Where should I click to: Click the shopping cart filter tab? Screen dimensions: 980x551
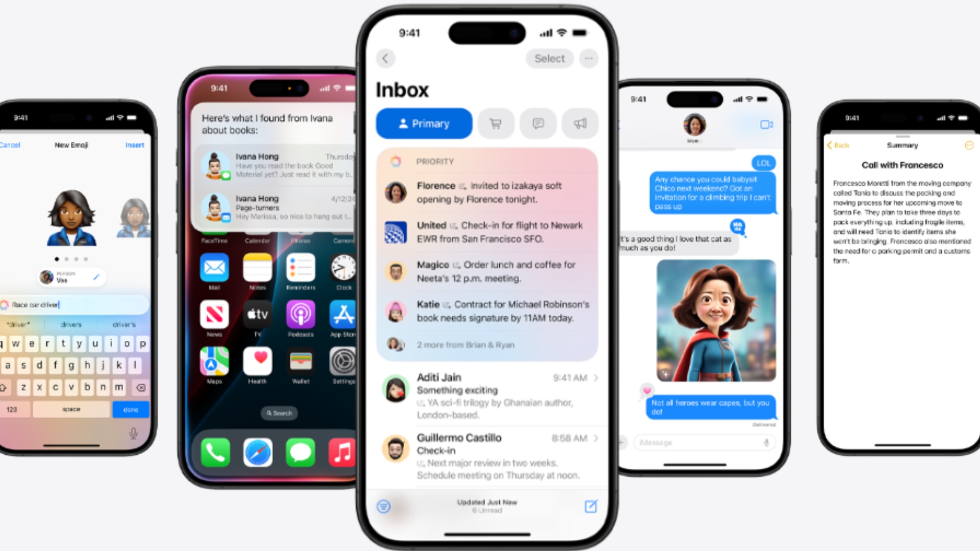(496, 123)
